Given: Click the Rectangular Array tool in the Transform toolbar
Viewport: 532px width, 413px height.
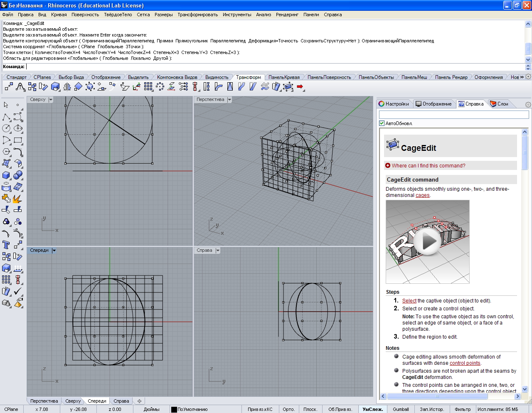Looking at the screenshot, I should pos(148,86).
